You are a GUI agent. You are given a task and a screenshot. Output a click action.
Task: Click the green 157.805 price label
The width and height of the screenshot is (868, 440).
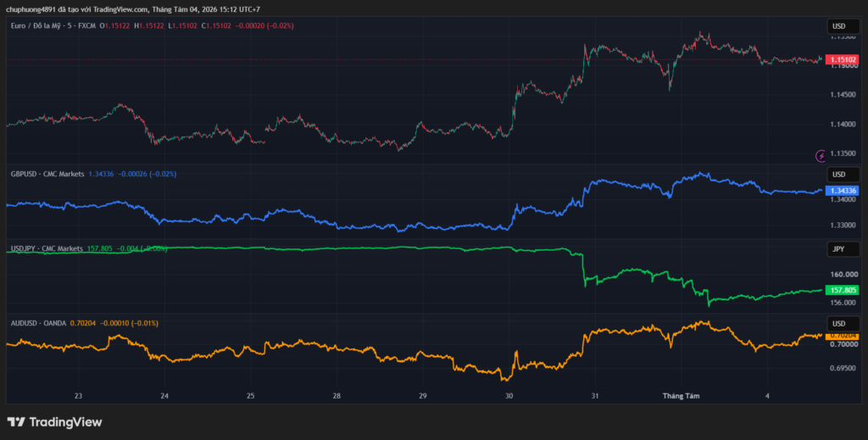pyautogui.click(x=842, y=290)
